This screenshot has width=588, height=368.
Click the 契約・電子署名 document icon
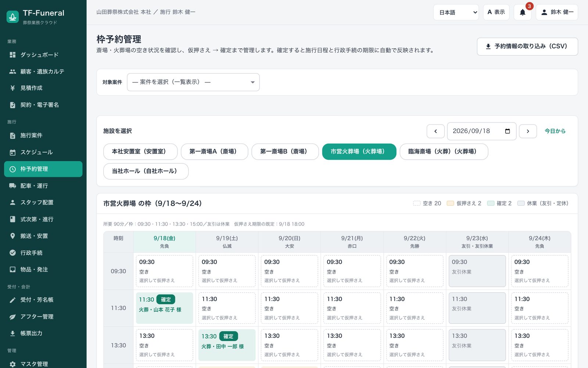pos(12,105)
